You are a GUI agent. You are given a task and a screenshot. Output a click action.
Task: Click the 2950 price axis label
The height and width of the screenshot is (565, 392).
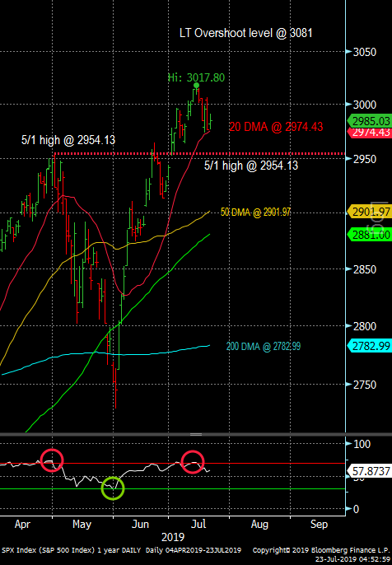365,159
